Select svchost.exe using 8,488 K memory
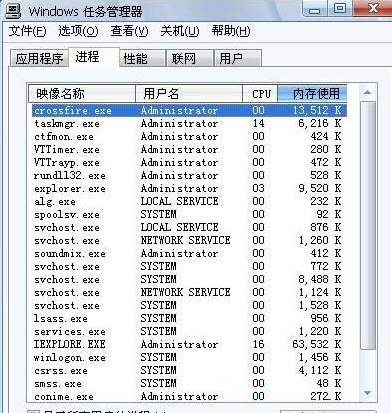392x413 pixels. (189, 279)
